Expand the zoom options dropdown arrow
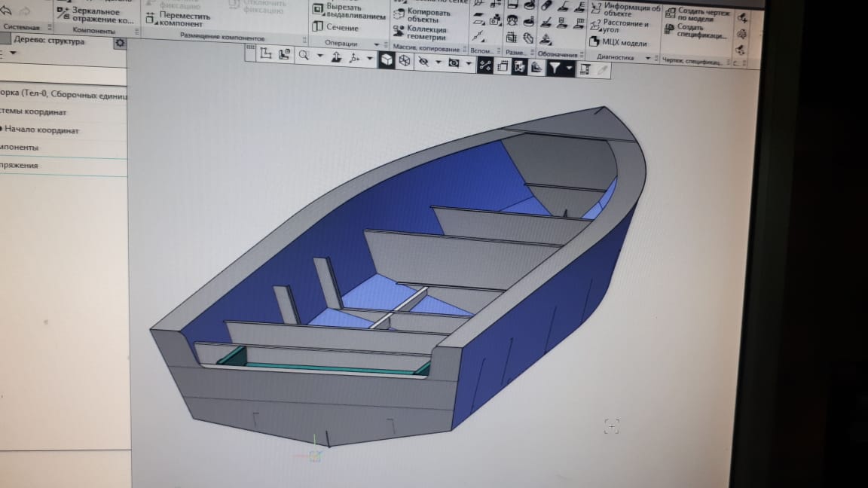This screenshot has width=868, height=488. click(x=319, y=56)
